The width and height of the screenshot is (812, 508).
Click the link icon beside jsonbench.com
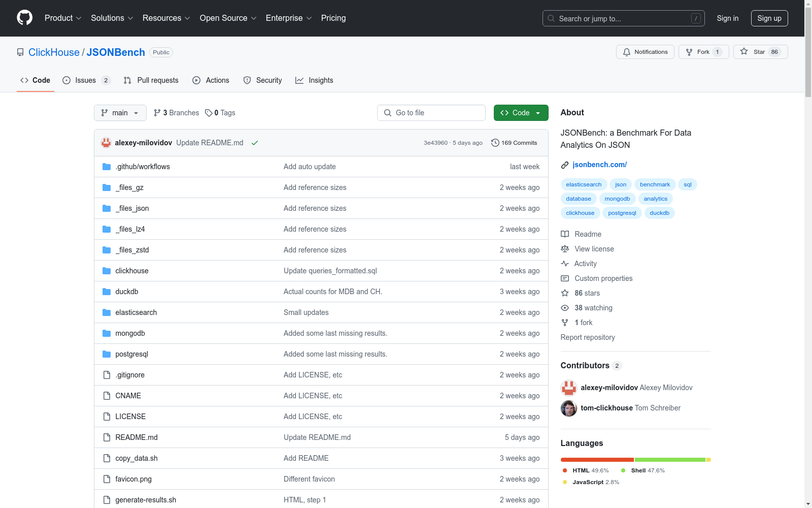(x=565, y=165)
